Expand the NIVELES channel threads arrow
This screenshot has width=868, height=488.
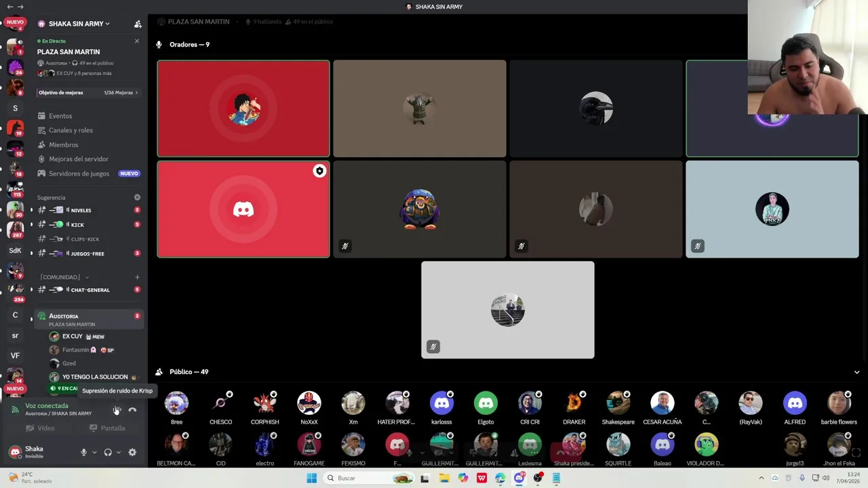(x=31, y=210)
